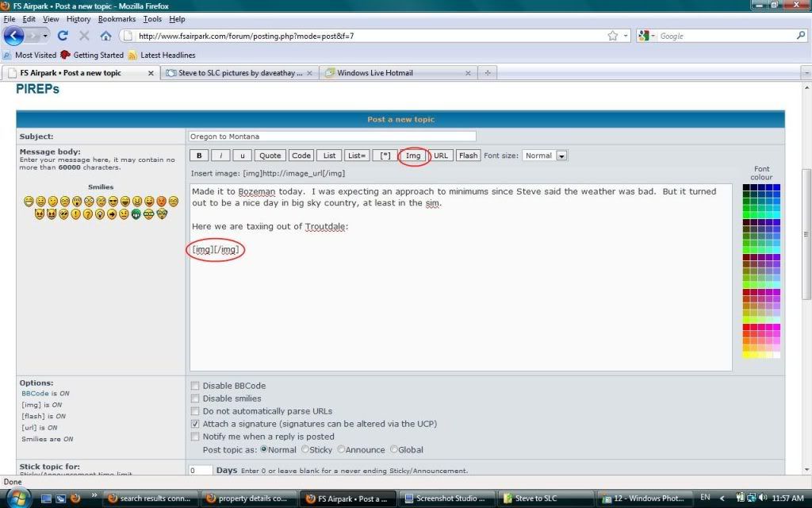Insert the red angry smiley
Image resolution: width=812 pixels, height=508 pixels.
(161, 201)
